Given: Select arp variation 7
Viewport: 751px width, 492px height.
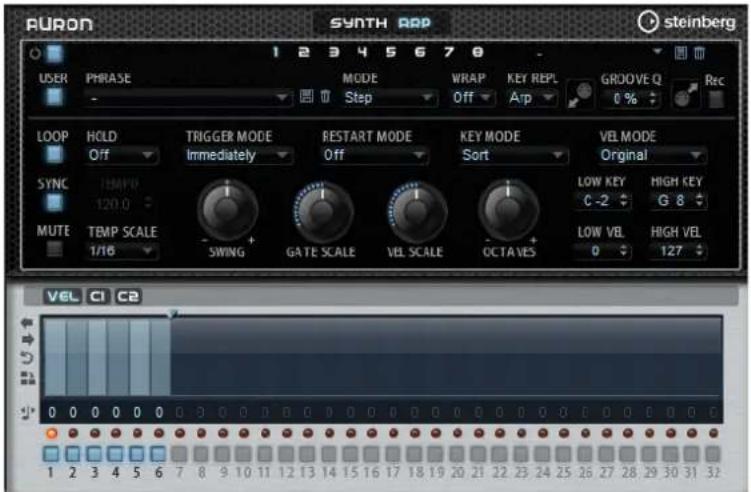Looking at the screenshot, I should point(449,52).
